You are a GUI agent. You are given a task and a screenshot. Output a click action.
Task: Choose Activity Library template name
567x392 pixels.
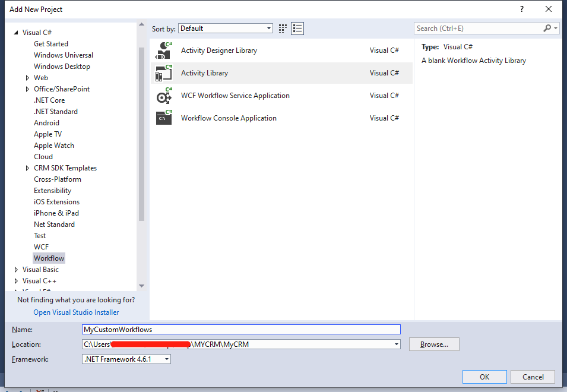coord(204,72)
